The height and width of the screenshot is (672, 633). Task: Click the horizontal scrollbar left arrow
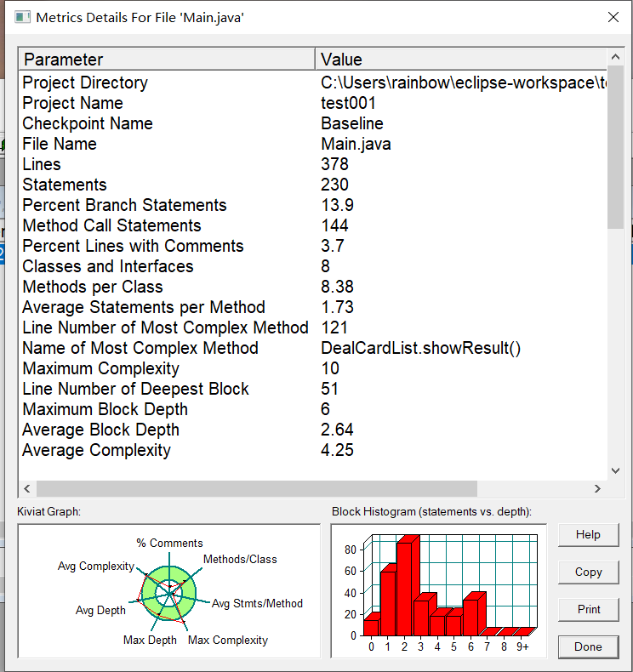click(x=27, y=488)
